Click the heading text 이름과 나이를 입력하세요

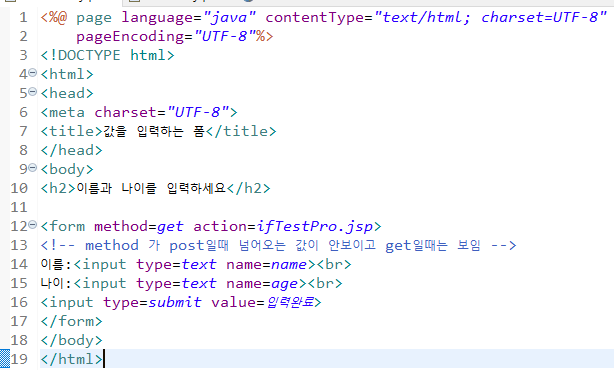click(x=151, y=188)
